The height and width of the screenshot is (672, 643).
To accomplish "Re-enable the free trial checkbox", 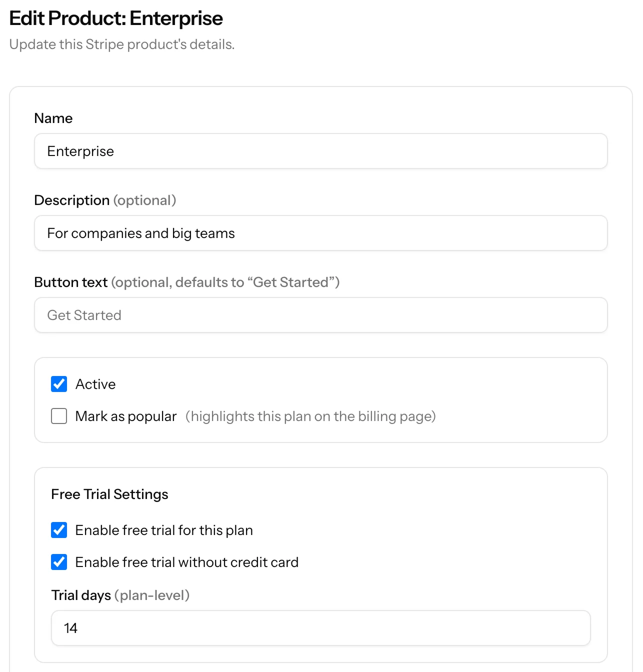I will (58, 530).
